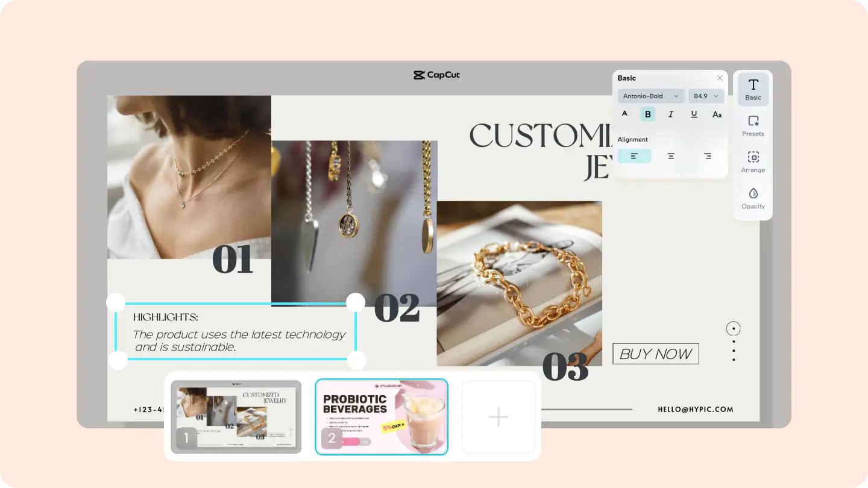Click the HELLO@HYPIC.COM email text

point(696,410)
